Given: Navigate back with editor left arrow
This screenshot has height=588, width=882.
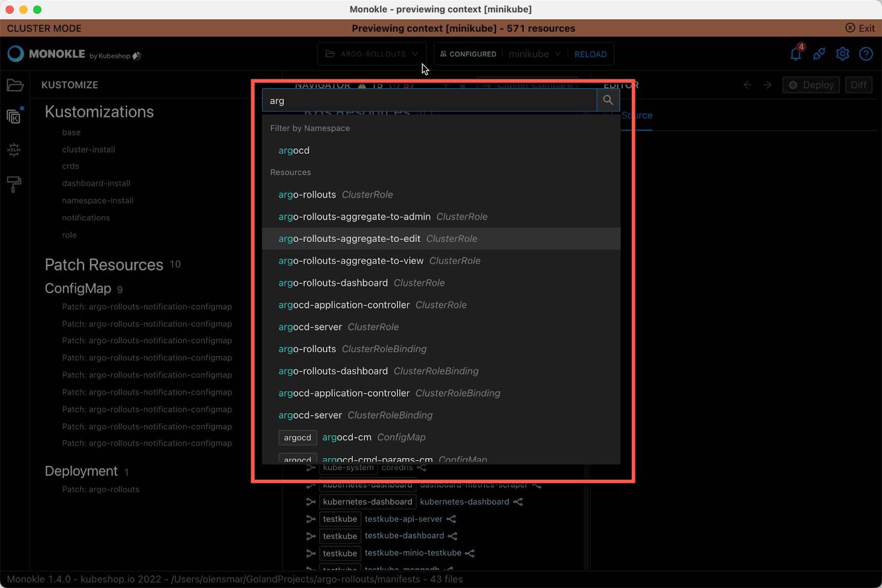Looking at the screenshot, I should point(747,85).
